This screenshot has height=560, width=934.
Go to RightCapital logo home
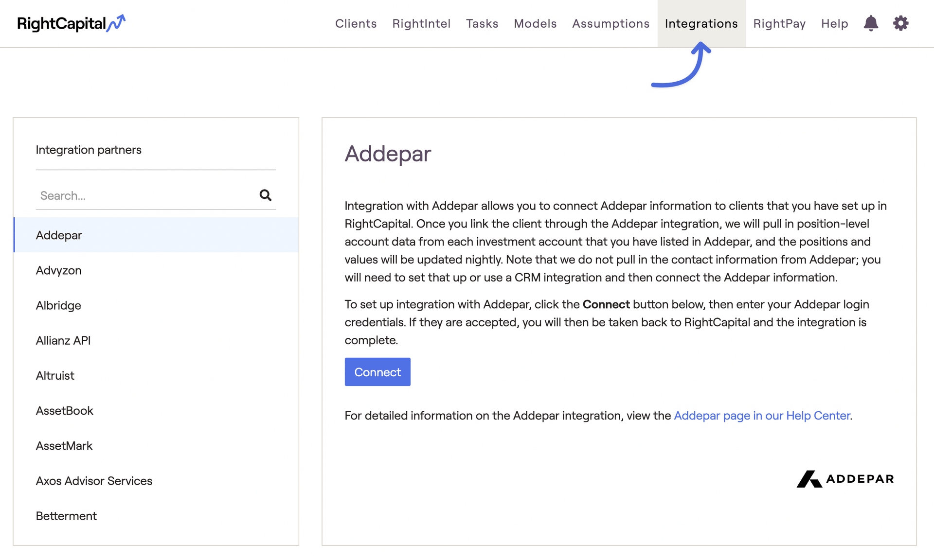point(71,23)
